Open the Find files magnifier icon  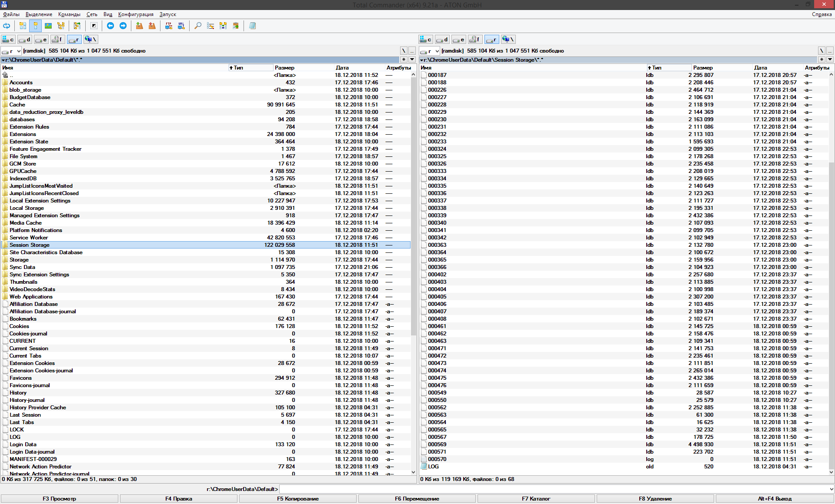tap(197, 26)
